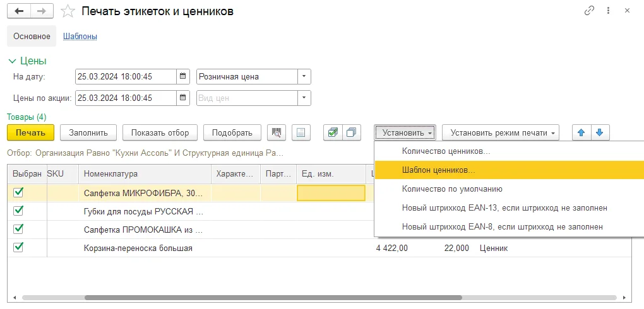
Task: Click the SKU column header
Action: coord(63,173)
